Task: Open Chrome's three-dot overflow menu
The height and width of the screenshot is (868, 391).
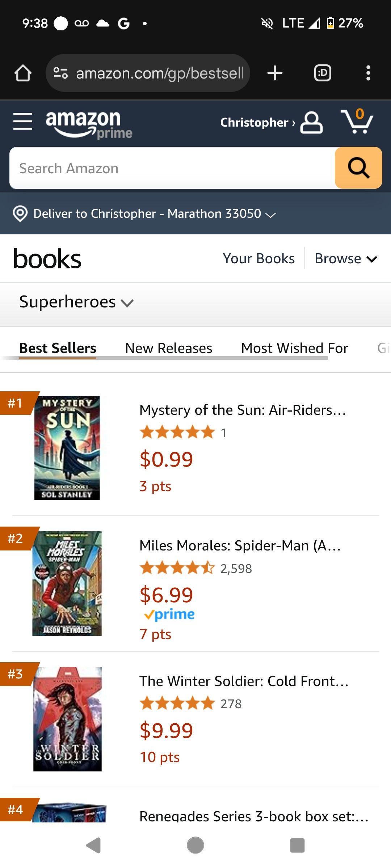Action: pyautogui.click(x=368, y=73)
